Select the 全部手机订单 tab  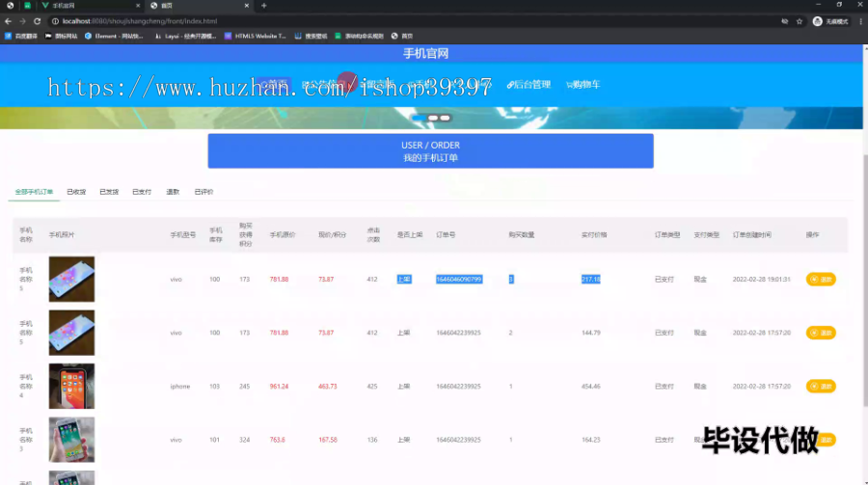click(34, 192)
